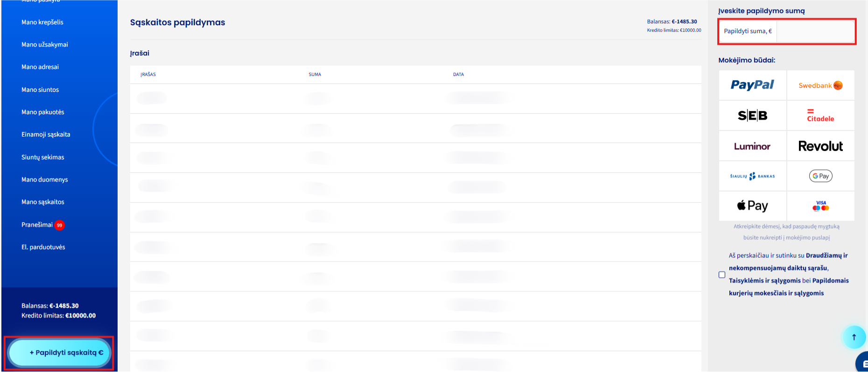Open El. parduotuvės menu item
Image resolution: width=868 pixels, height=372 pixels.
[43, 248]
